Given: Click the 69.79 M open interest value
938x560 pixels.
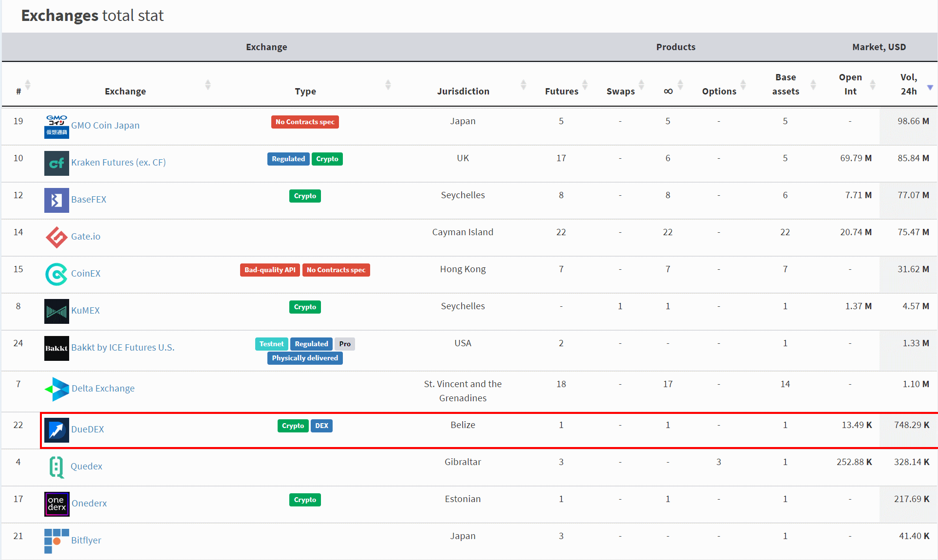Looking at the screenshot, I should pos(856,158).
